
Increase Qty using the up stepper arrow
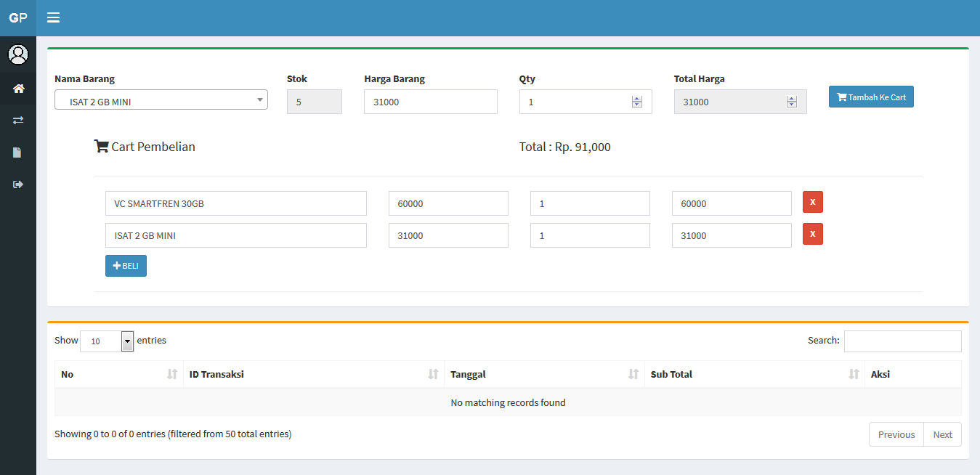(x=637, y=98)
